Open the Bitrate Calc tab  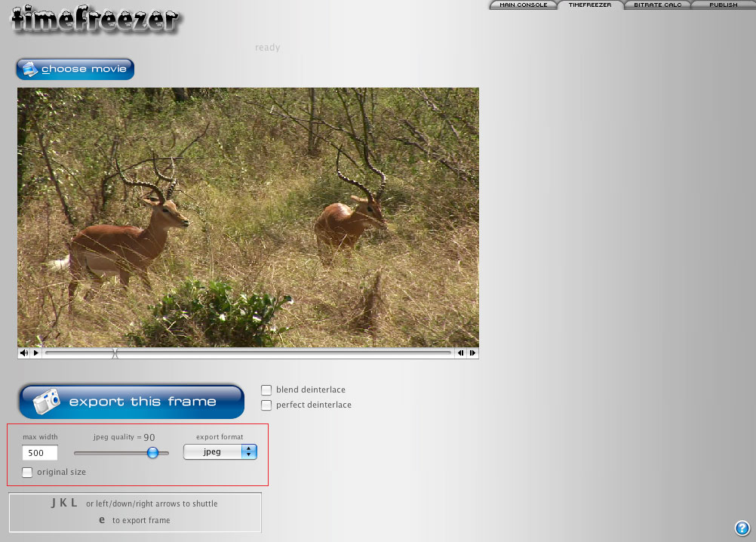(x=657, y=5)
